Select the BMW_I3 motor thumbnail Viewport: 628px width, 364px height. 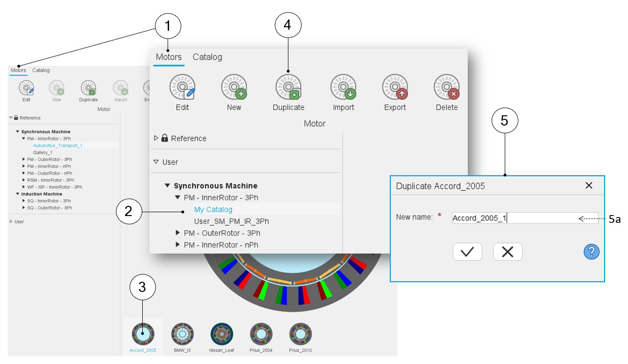pos(182,334)
